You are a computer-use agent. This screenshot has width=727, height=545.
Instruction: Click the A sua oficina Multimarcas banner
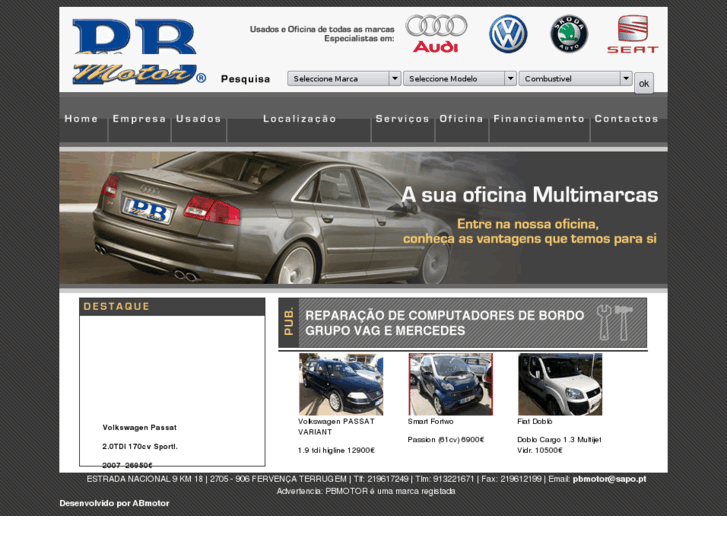(364, 218)
